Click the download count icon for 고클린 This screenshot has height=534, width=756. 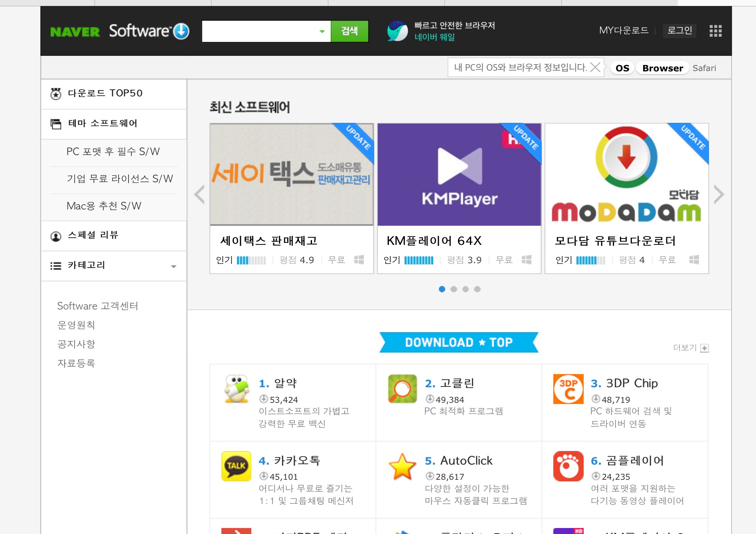[x=430, y=399]
